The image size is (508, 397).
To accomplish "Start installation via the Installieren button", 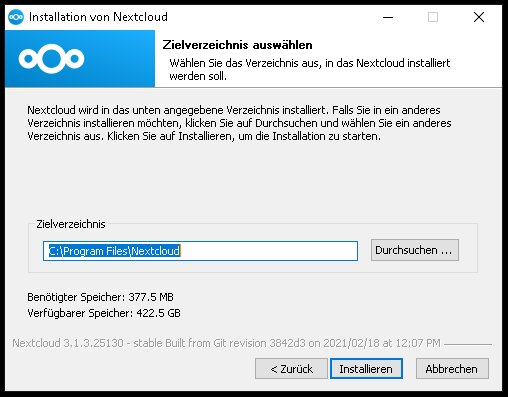I will coord(366,369).
